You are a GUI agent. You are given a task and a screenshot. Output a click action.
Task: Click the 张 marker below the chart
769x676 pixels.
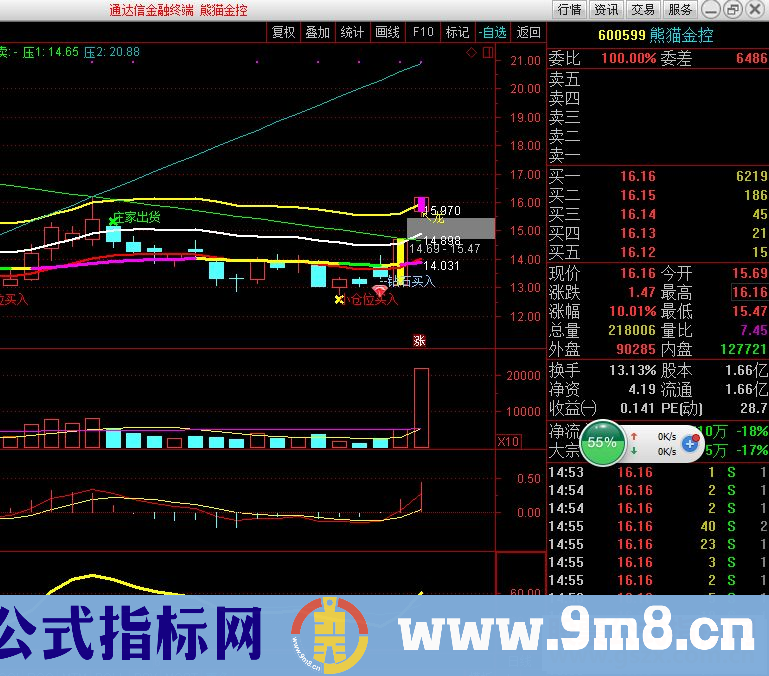click(419, 340)
